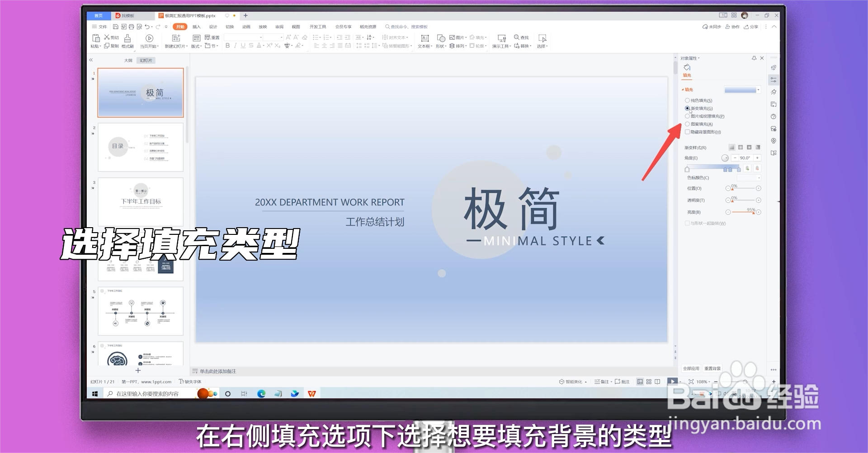The height and width of the screenshot is (453, 868).
Task: Select picture or texture fill (图片或纹理填充)
Action: pyautogui.click(x=687, y=116)
